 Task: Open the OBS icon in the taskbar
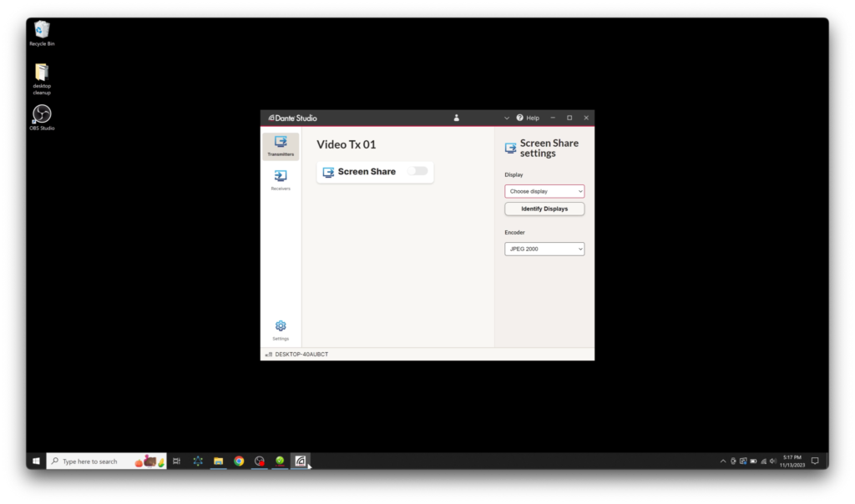(x=260, y=461)
